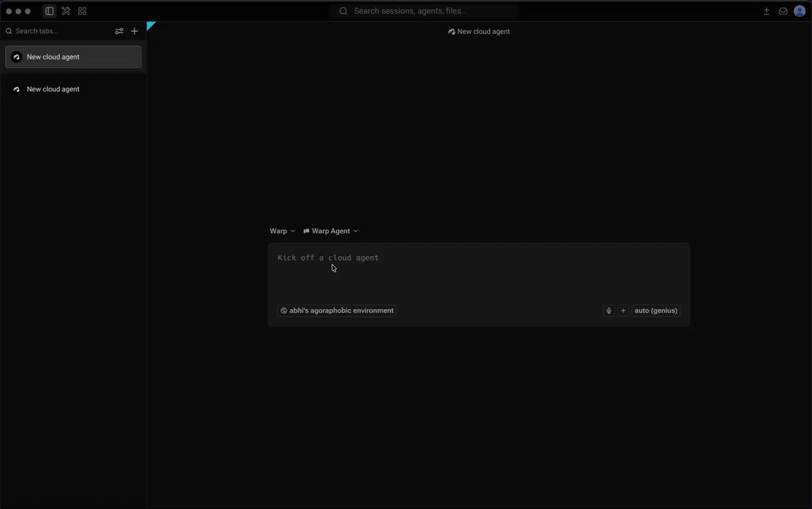Viewport: 812px width, 509px height.
Task: Click the Search sessions, agents, files field
Action: pos(423,11)
